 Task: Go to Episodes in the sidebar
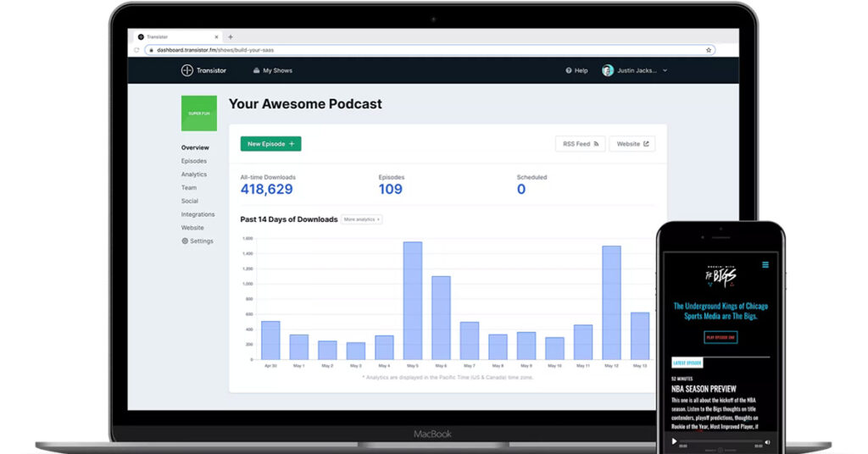(x=193, y=161)
